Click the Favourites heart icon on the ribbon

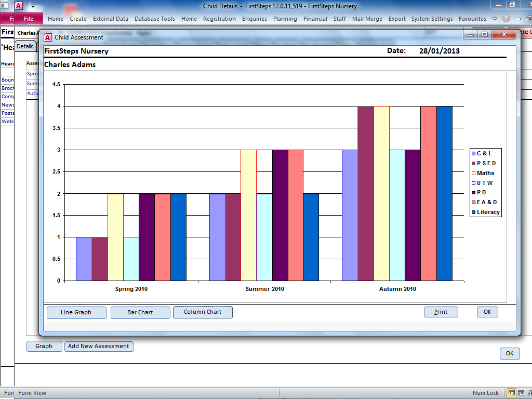pyautogui.click(x=494, y=19)
